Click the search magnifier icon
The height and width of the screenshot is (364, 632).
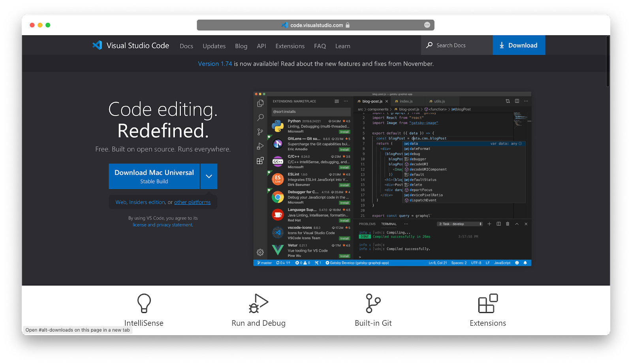click(429, 45)
